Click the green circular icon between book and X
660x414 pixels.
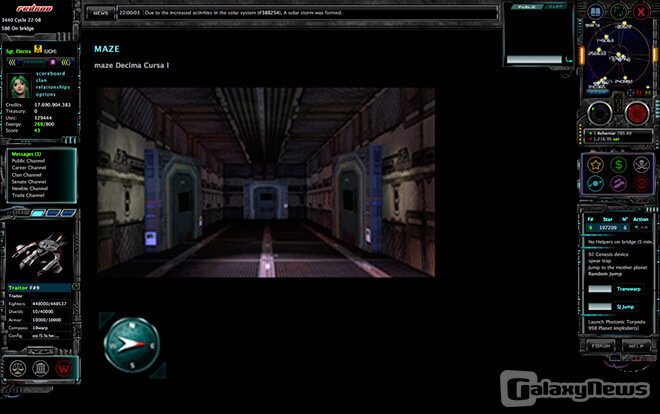point(618,12)
